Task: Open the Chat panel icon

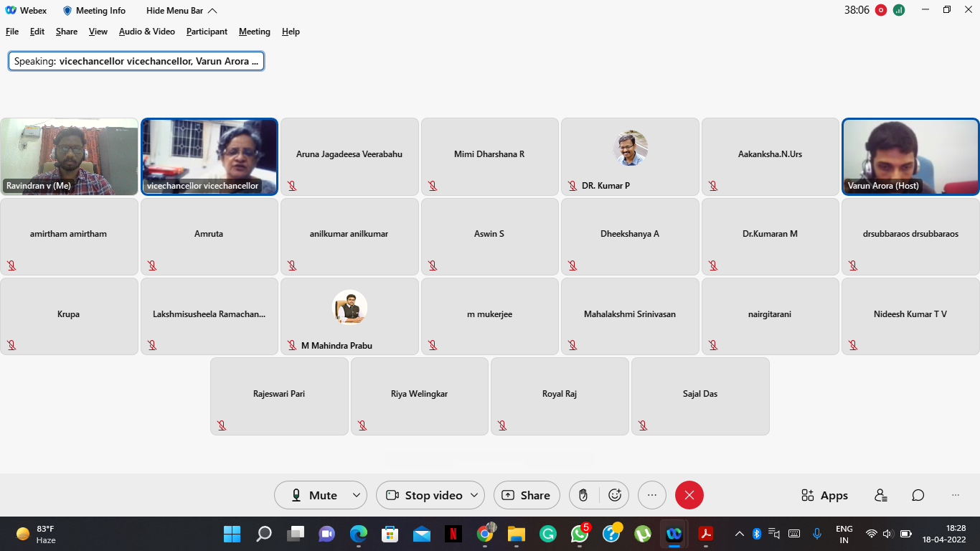Action: coord(918,495)
